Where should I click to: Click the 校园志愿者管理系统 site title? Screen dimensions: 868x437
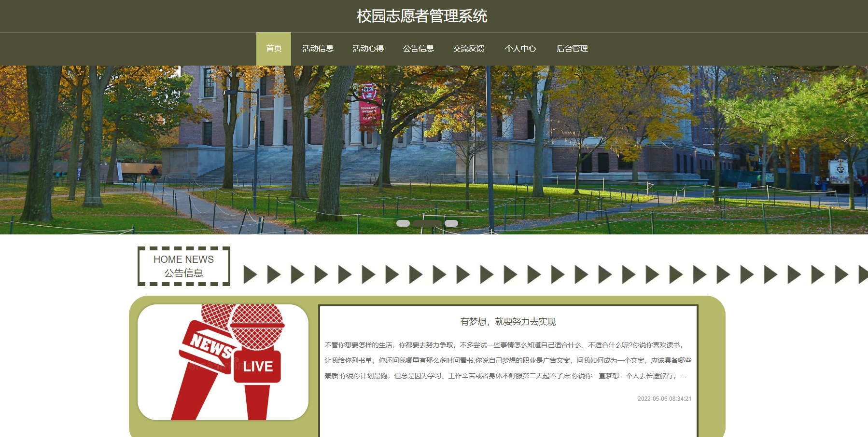pyautogui.click(x=422, y=16)
